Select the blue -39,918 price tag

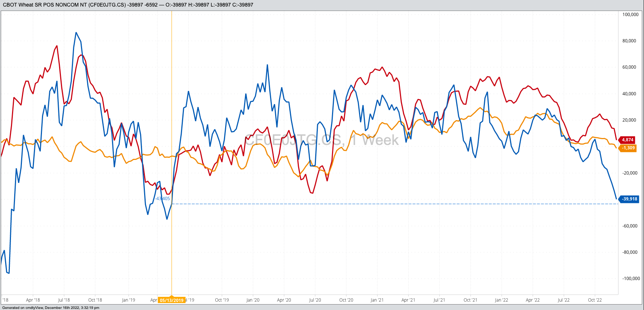click(629, 199)
